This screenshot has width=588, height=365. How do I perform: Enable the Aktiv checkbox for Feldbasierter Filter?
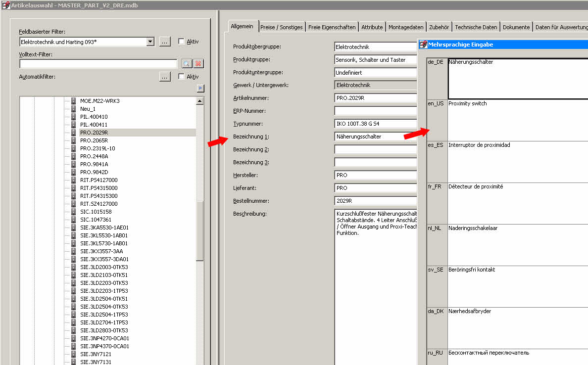(181, 42)
